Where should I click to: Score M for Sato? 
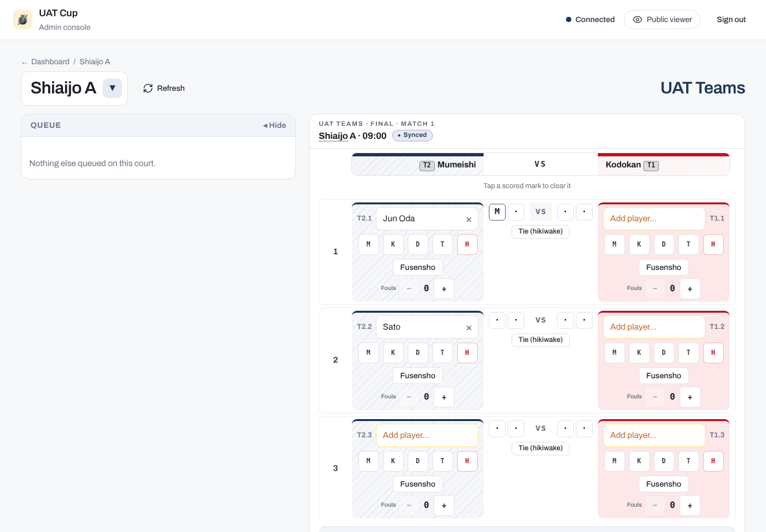[368, 353]
